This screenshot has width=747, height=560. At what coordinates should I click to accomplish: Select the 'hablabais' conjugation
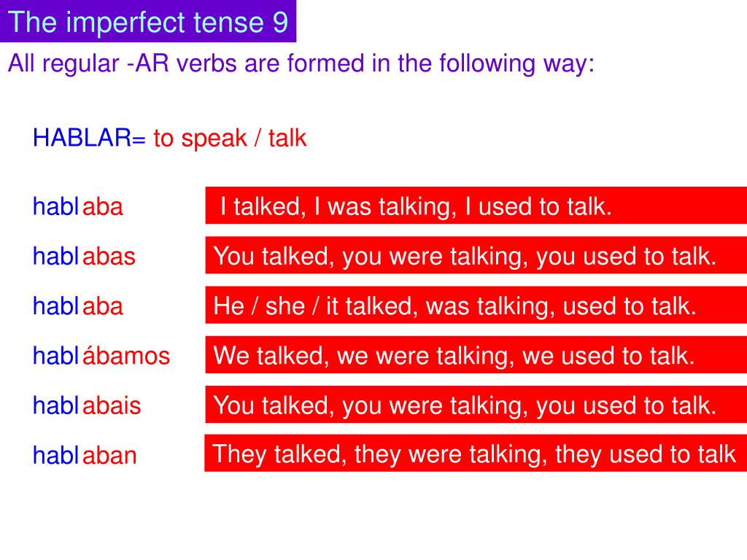(87, 405)
